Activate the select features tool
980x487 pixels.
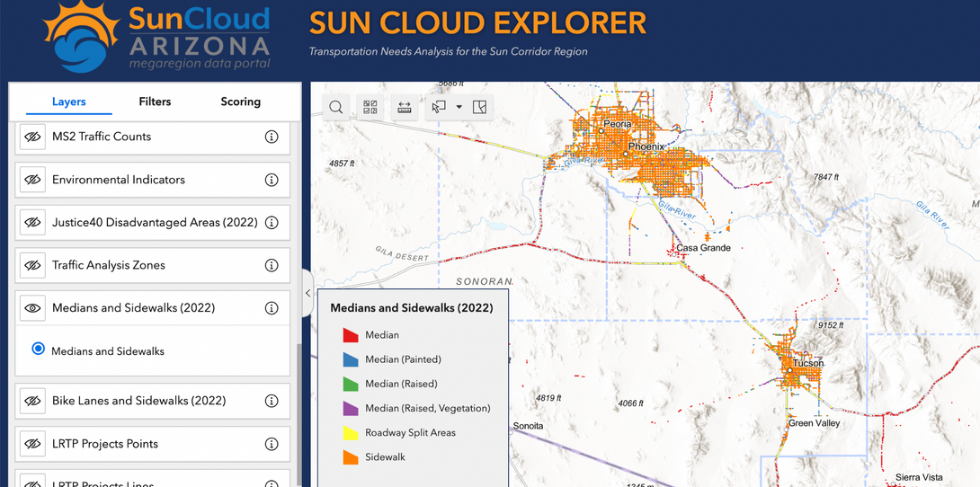(x=439, y=107)
